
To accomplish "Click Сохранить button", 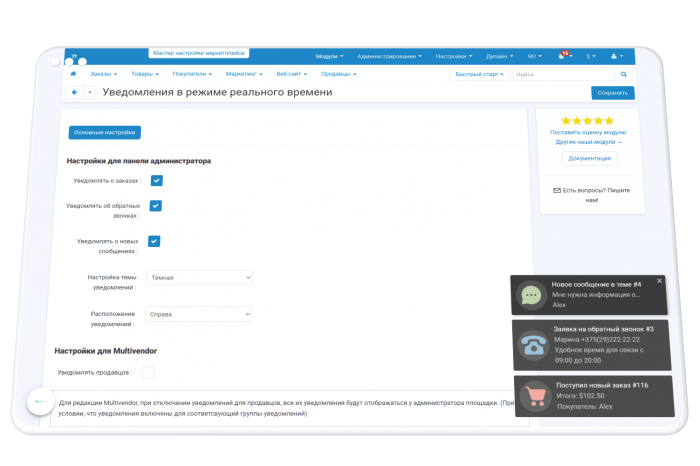I will coord(612,93).
